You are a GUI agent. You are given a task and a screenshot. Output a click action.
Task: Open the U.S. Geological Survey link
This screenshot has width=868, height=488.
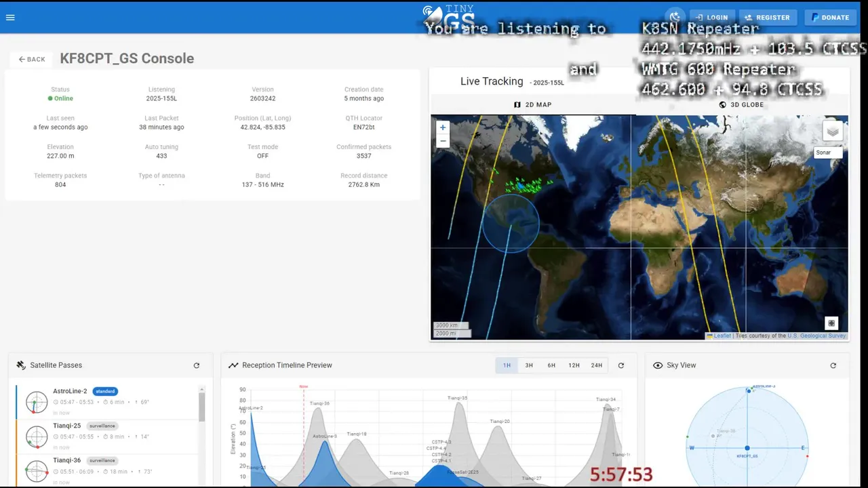point(816,335)
